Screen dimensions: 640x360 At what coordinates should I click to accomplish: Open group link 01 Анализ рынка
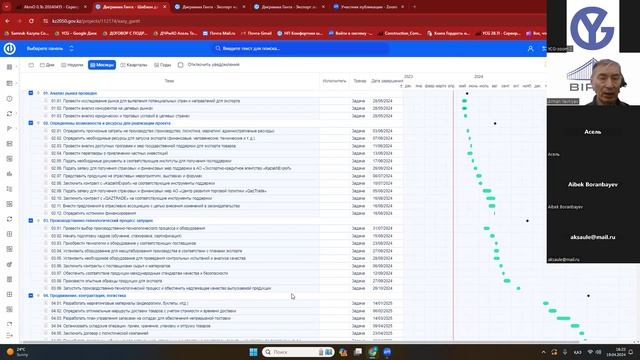70,93
